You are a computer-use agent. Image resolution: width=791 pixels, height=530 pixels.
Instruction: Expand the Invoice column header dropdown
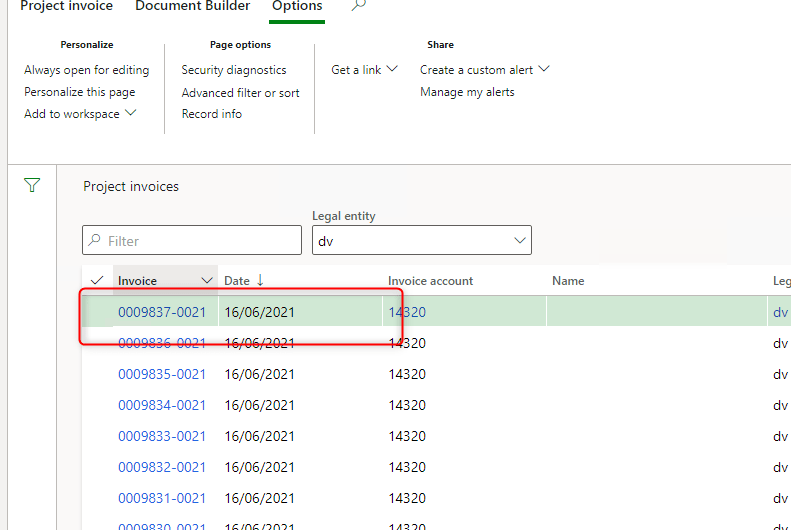coord(207,281)
